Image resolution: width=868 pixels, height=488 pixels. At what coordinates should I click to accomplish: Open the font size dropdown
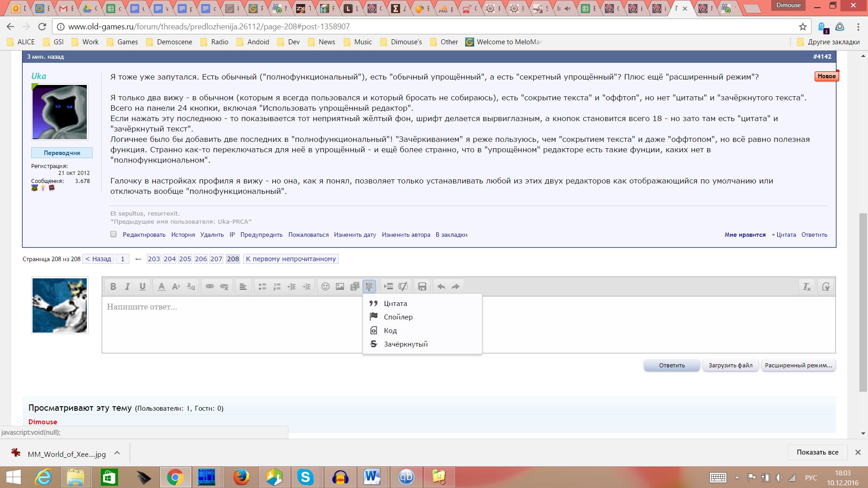[x=176, y=286]
